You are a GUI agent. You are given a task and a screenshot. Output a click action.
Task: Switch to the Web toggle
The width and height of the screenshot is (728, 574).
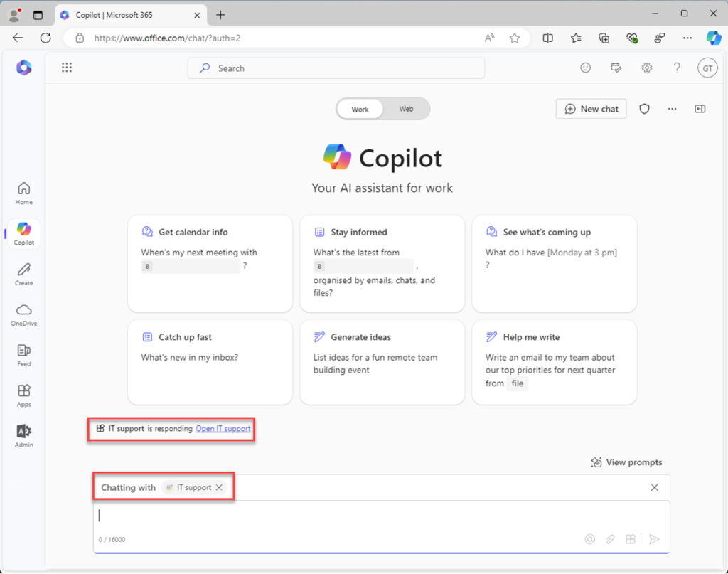[x=406, y=109]
